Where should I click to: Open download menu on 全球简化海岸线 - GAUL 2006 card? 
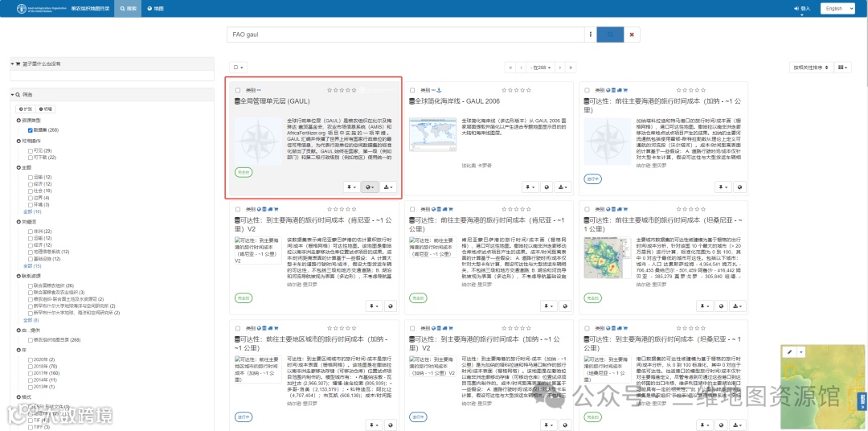(563, 187)
